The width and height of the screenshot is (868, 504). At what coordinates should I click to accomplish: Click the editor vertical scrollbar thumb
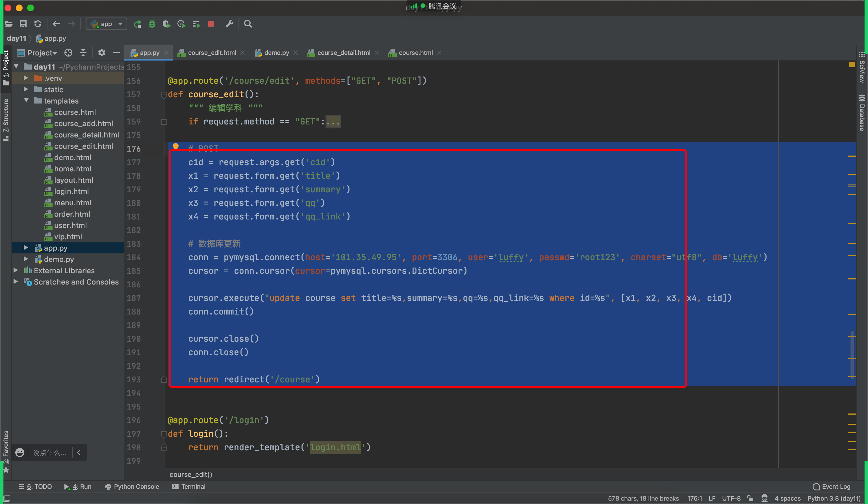(x=852, y=354)
